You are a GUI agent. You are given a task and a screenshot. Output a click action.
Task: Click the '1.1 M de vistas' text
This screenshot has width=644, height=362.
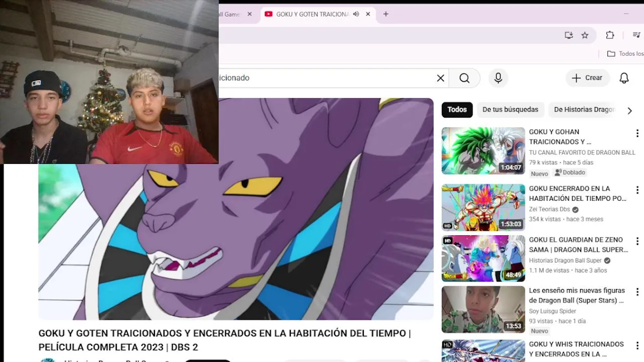[549, 270]
